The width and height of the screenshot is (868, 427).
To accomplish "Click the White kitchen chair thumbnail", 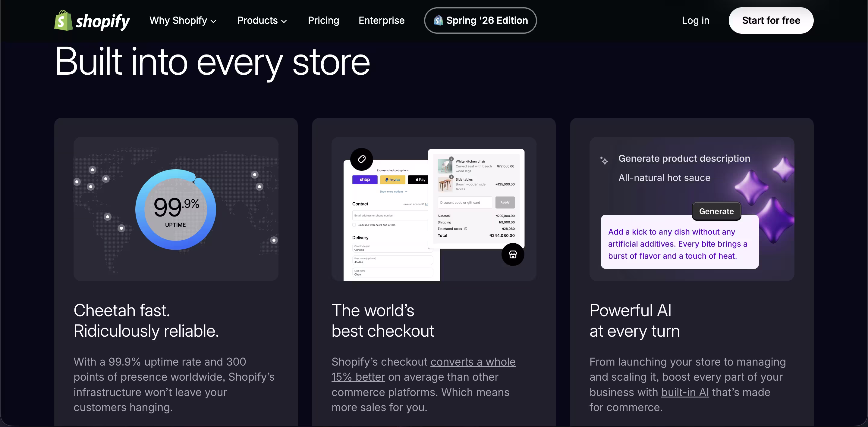I will point(445,166).
